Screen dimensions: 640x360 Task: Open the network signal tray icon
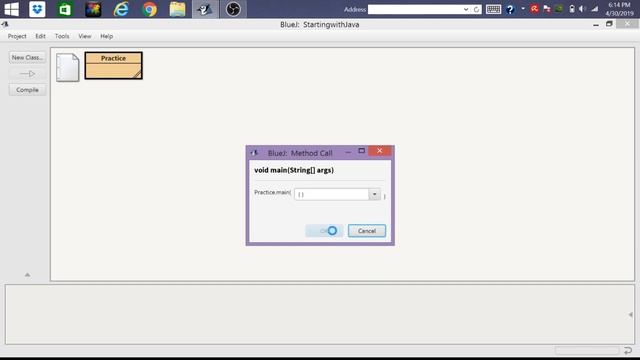pos(595,9)
